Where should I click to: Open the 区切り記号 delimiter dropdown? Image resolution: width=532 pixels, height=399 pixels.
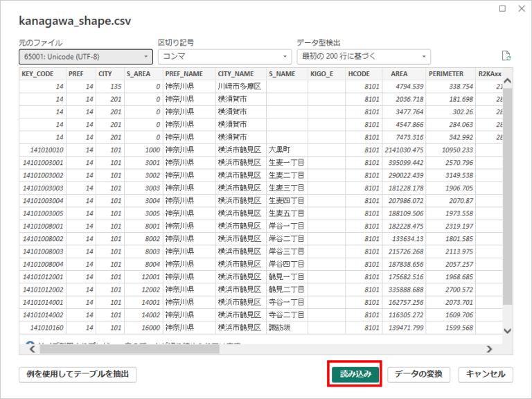point(224,57)
